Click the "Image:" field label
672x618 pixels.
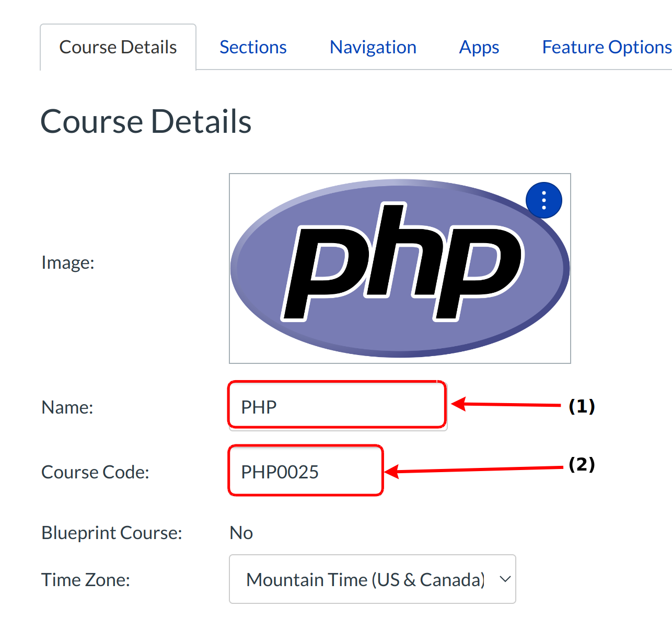coord(68,262)
